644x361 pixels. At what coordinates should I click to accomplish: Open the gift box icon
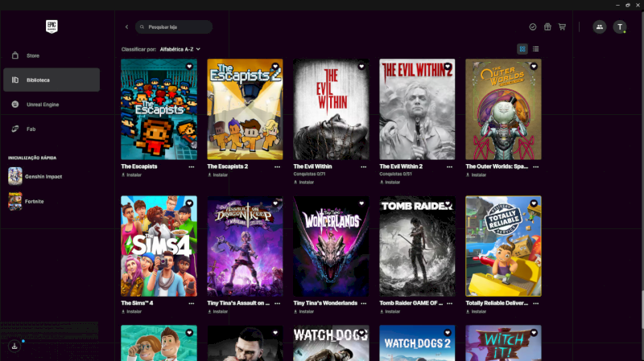(x=547, y=27)
